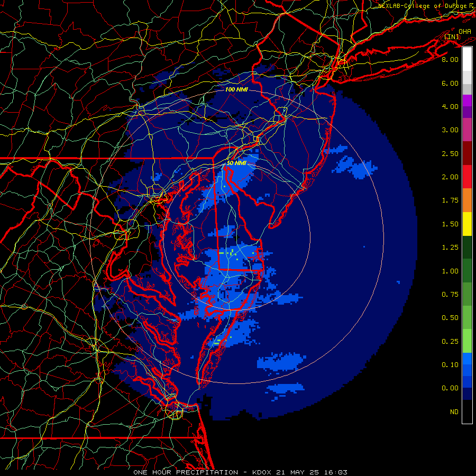Click the ONE HOUR PRECIPITATION caption
Viewport: 476px width, 476px height.
[x=186, y=472]
